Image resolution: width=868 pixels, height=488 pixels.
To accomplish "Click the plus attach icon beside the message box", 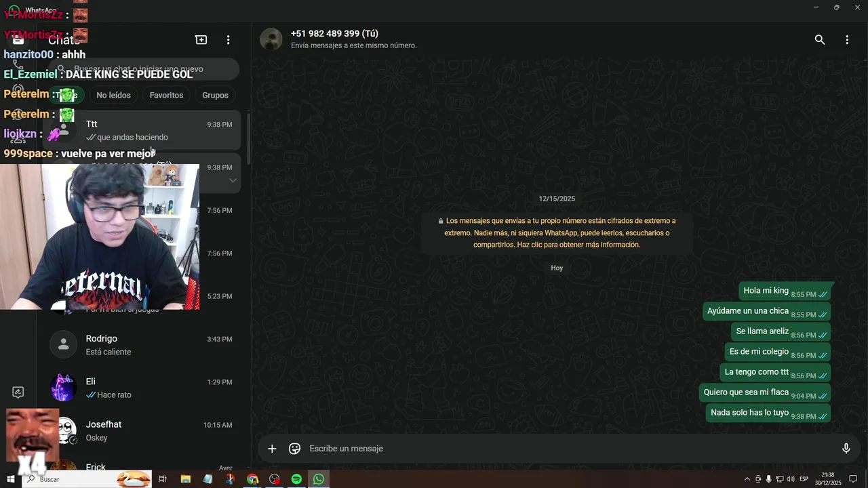I will [x=272, y=449].
